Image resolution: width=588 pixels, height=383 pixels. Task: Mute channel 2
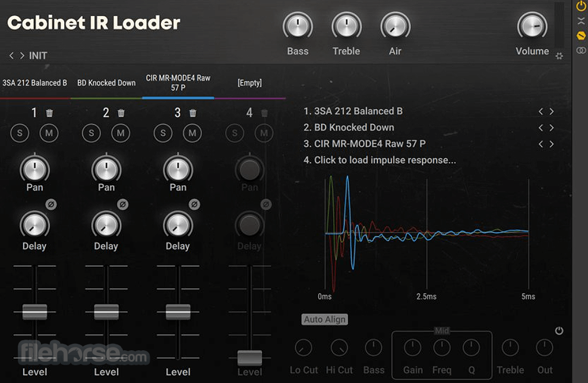tap(121, 133)
